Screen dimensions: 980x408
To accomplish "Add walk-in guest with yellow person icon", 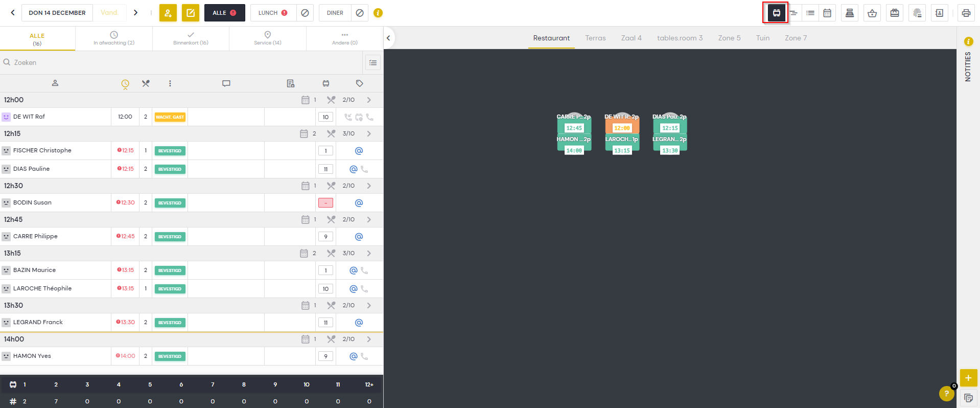I will [168, 13].
